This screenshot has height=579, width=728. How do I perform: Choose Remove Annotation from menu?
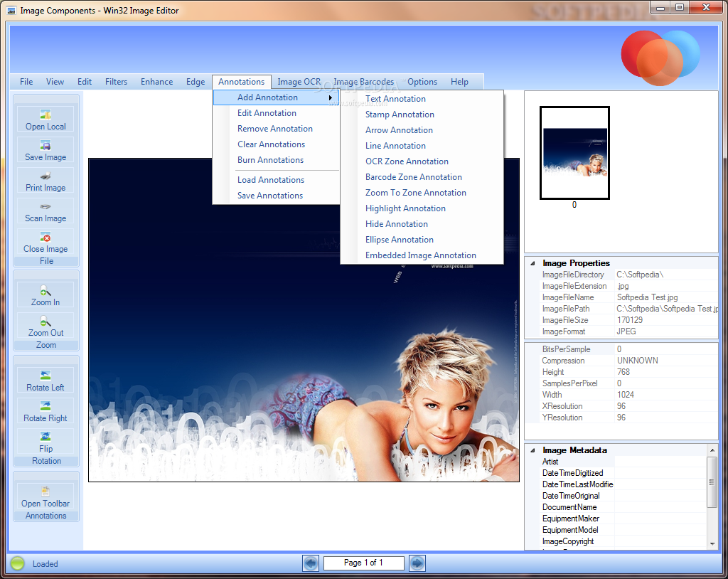click(276, 129)
